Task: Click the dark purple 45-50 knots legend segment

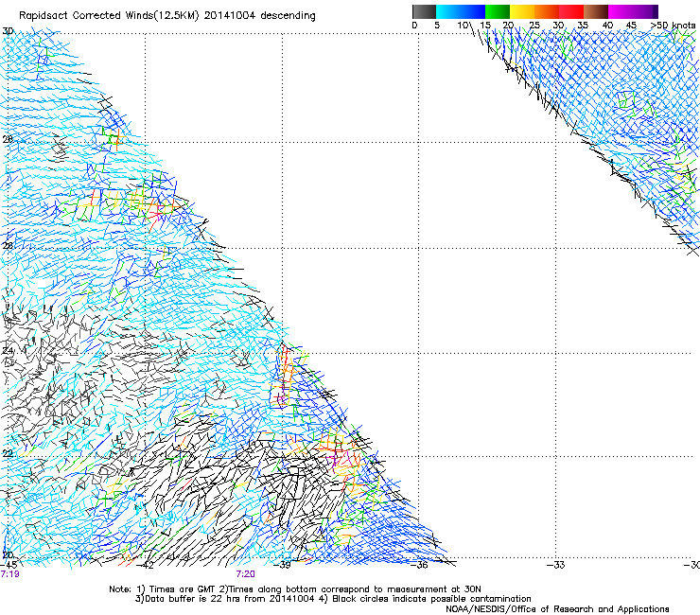Action: (645, 11)
